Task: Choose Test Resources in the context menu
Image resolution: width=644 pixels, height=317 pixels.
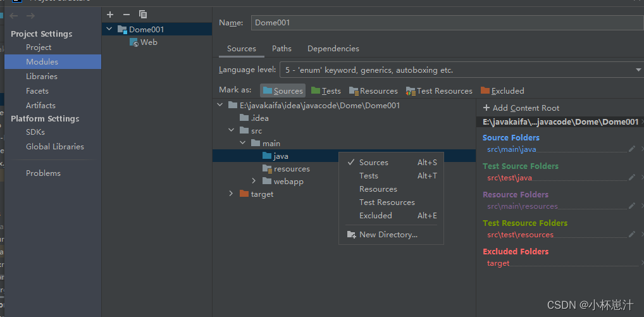Action: 392,202
